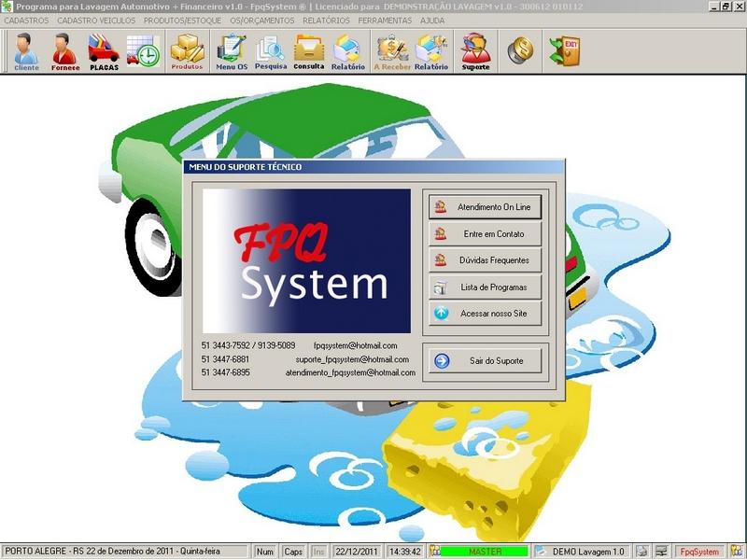Image resolution: width=747 pixels, height=560 pixels.
Task: Click the FPQ System logo image
Action: (x=306, y=261)
